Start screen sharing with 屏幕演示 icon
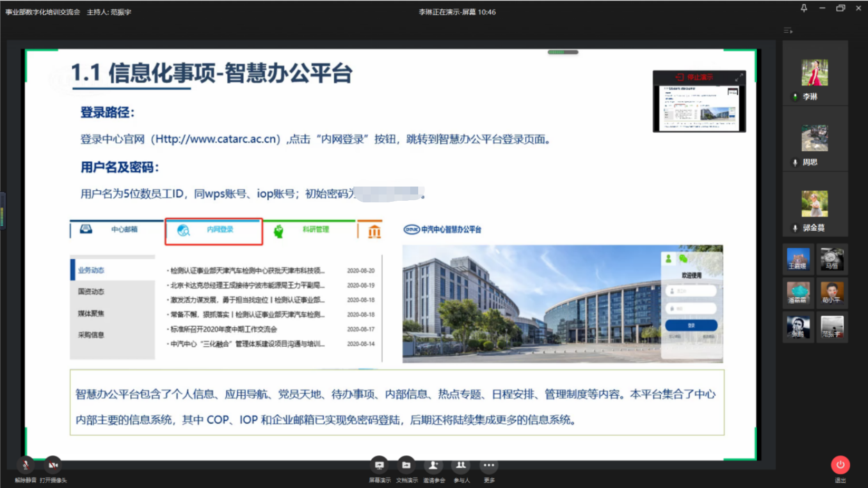The width and height of the screenshot is (868, 488). 379,465
